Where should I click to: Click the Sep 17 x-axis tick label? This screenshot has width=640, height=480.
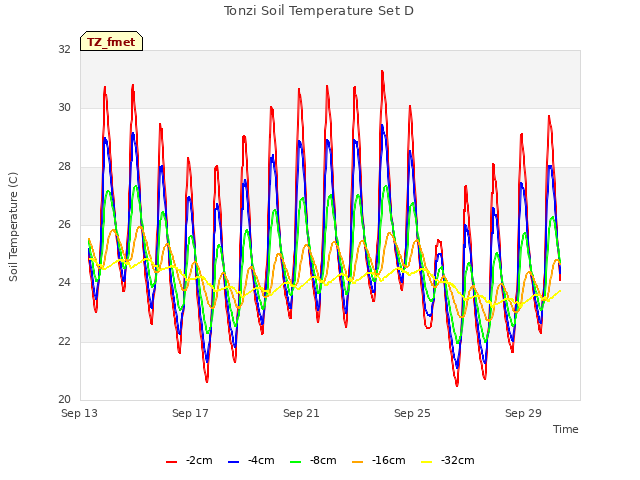(190, 413)
